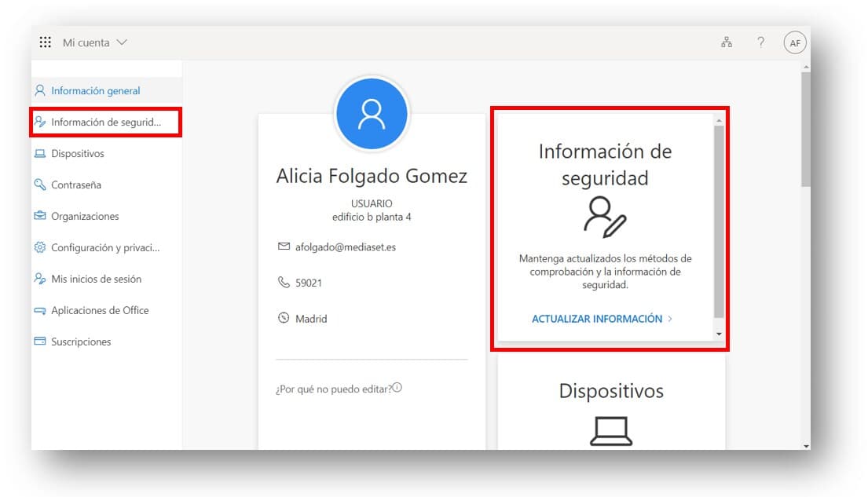Click the Suscripciones card icon

(x=40, y=342)
